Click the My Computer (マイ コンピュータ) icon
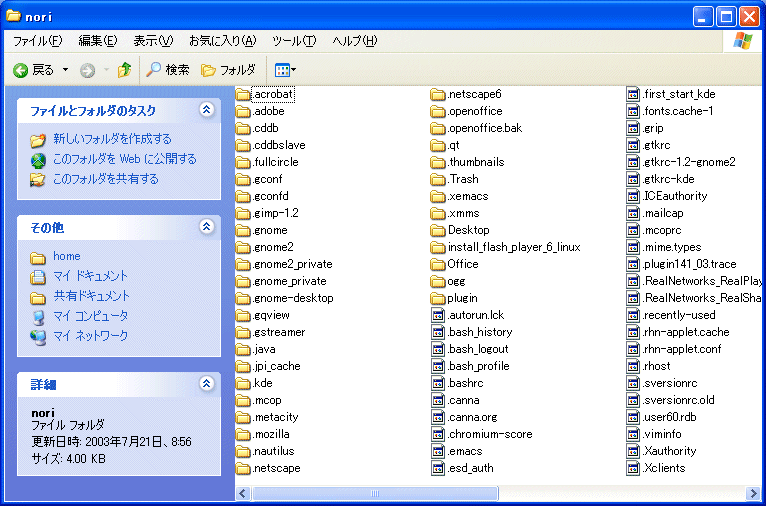This screenshot has height=506, width=766. pyautogui.click(x=38, y=317)
